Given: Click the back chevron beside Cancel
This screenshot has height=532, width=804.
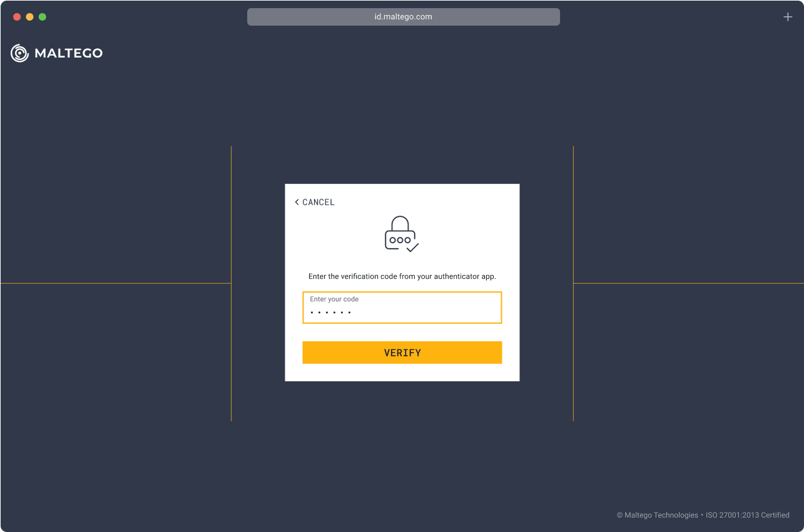Looking at the screenshot, I should pos(297,203).
